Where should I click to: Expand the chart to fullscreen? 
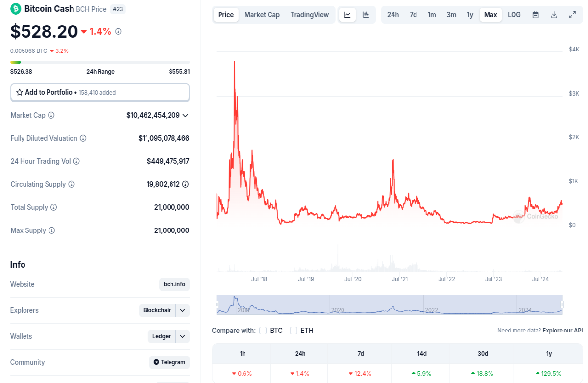(572, 15)
